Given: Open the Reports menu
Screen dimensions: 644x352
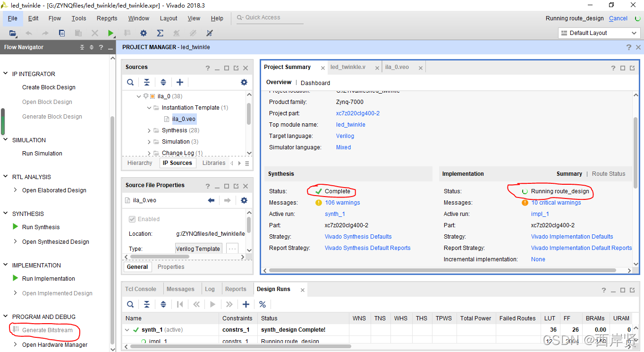Looking at the screenshot, I should [107, 18].
